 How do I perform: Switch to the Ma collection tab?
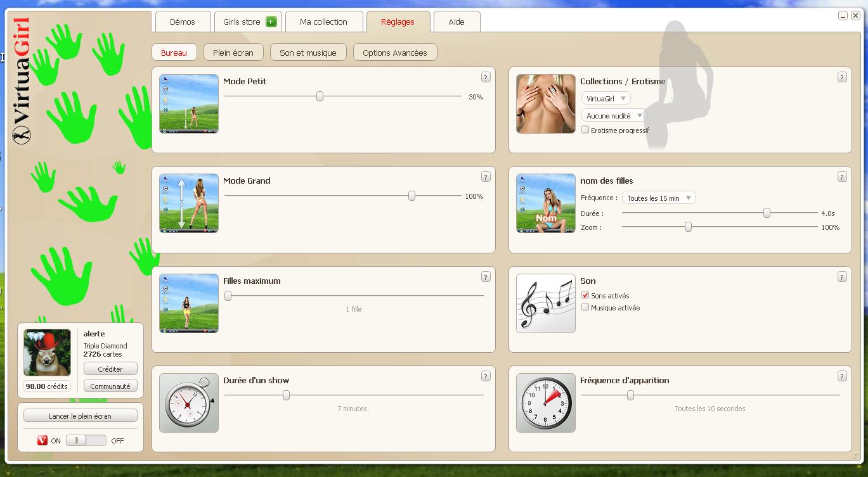coord(323,22)
